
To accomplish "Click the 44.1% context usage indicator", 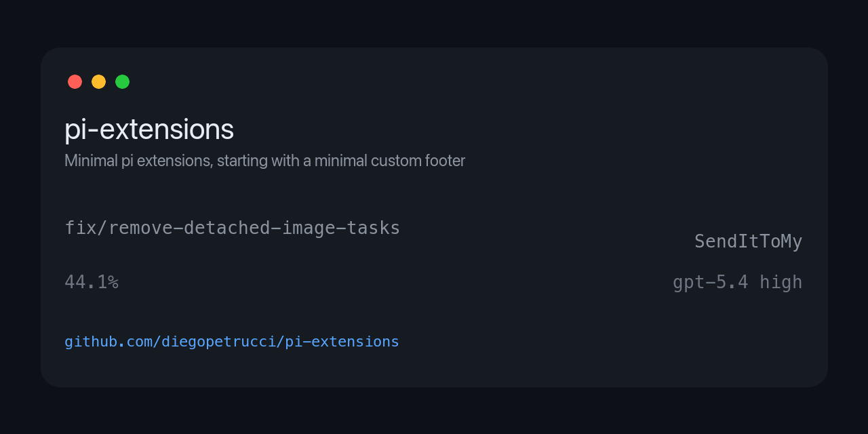I will pyautogui.click(x=92, y=282).
